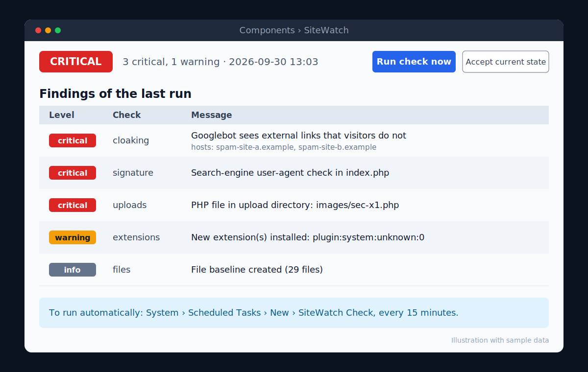588x372 pixels.
Task: Click the green maximize window dot
Action: point(58,30)
